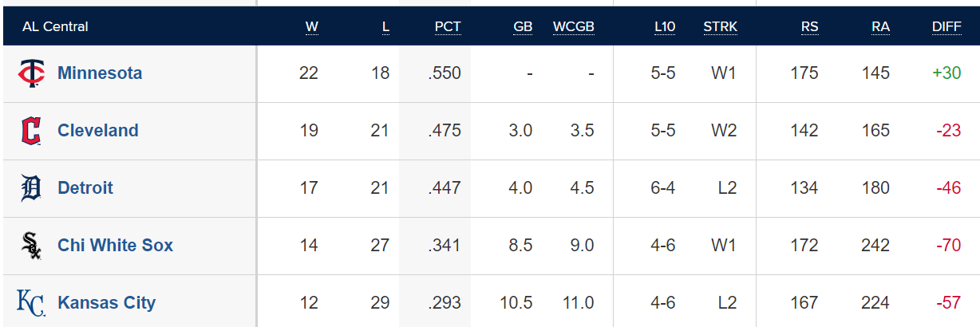Sort by STRK streak header
The image size is (980, 327).
(x=721, y=27)
